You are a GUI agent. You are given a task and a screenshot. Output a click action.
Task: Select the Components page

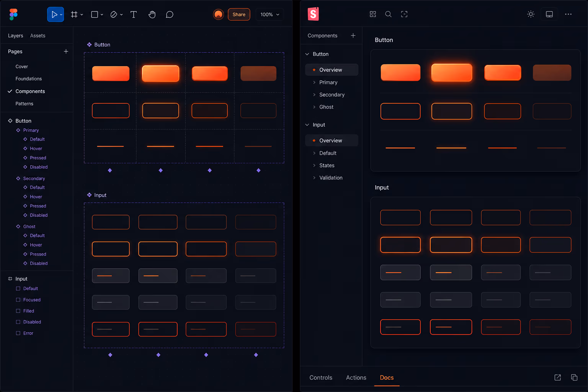point(30,91)
